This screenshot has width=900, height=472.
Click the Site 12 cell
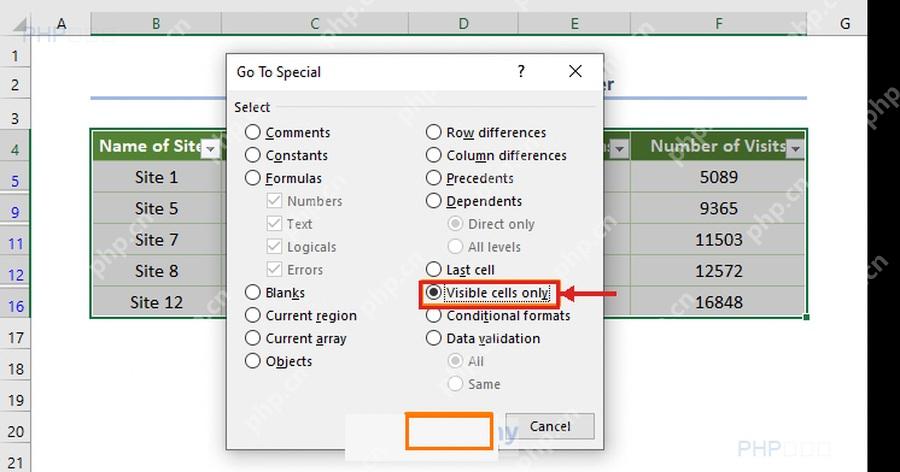[x=156, y=302]
